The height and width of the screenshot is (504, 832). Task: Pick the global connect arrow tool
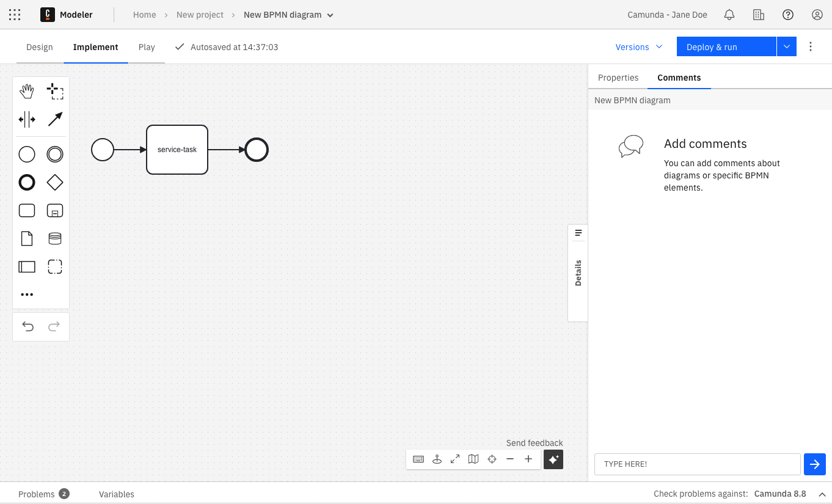click(x=55, y=119)
